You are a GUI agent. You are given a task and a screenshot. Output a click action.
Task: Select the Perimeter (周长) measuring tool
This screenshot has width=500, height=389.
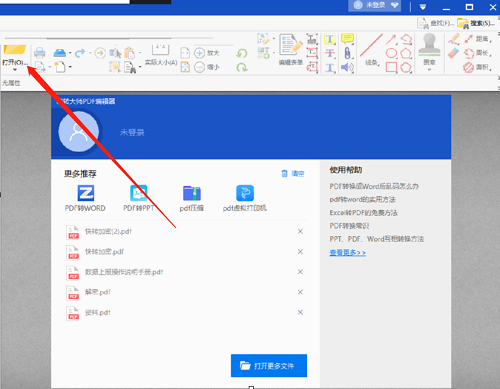477,53
